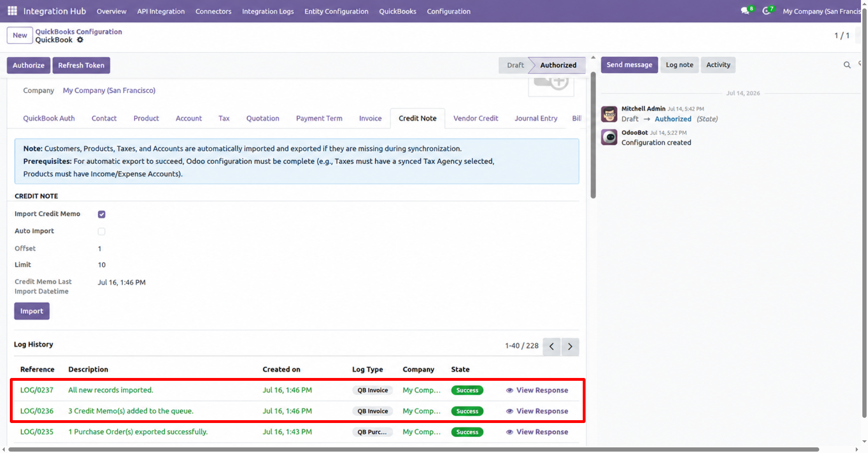The height and width of the screenshot is (453, 868).
Task: Open Mitchell Admin's avatar
Action: [x=609, y=114]
